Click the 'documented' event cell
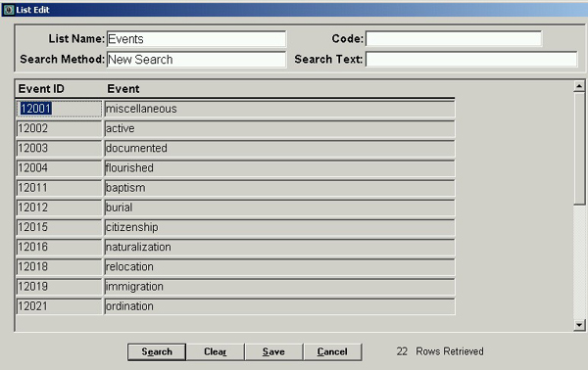Image resolution: width=588 pixels, height=370 pixels. [279, 149]
